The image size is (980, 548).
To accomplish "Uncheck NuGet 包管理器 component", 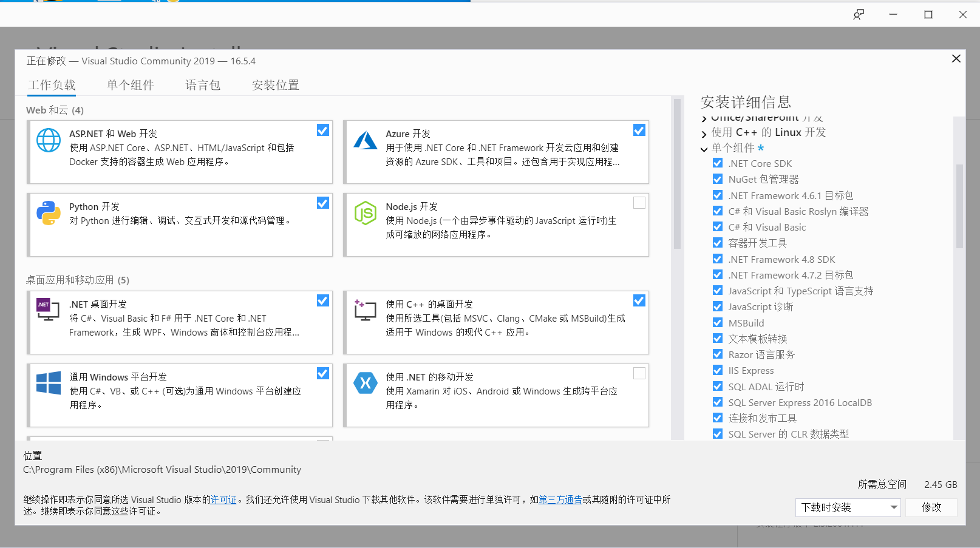I will pos(718,179).
